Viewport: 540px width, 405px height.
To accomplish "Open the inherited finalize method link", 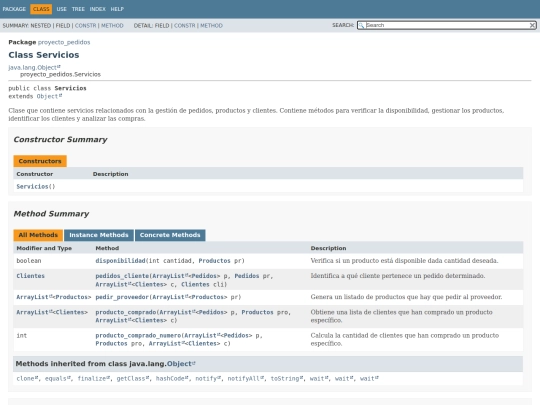I will (x=93, y=378).
